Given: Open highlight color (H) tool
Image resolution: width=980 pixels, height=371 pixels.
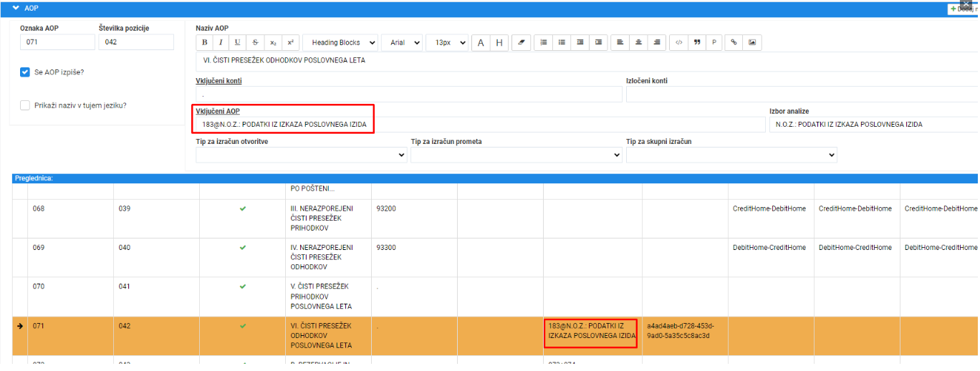Looking at the screenshot, I should click(499, 42).
